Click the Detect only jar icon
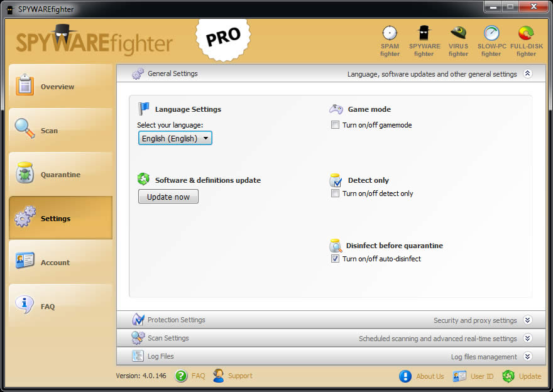This screenshot has height=392, width=553. pyautogui.click(x=336, y=180)
